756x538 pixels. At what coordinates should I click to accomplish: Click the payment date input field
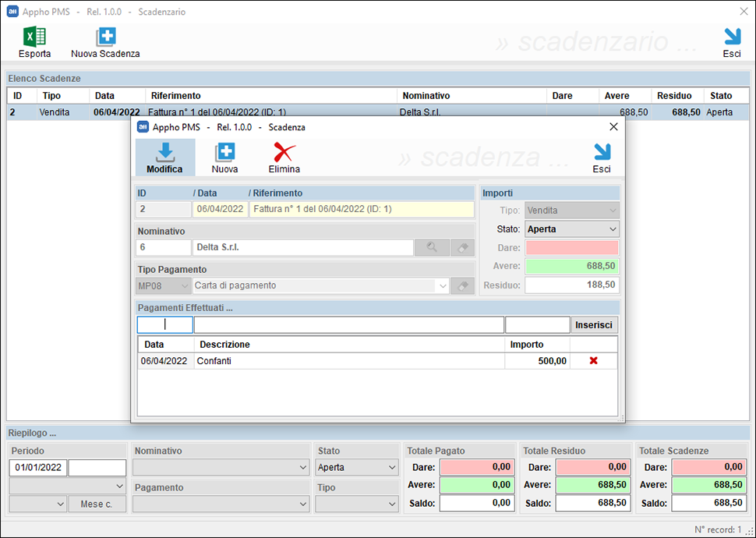tap(165, 324)
